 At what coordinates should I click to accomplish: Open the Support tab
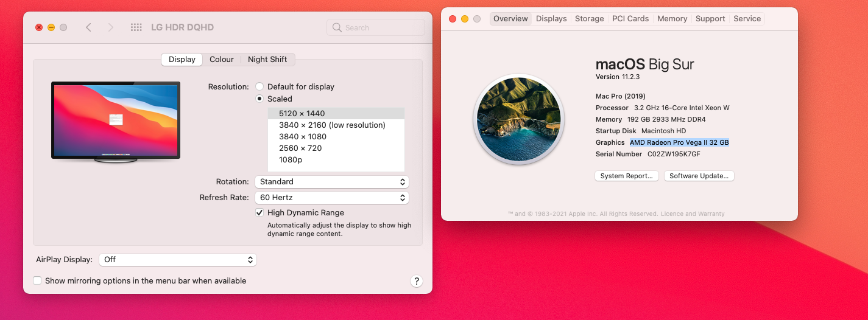710,18
